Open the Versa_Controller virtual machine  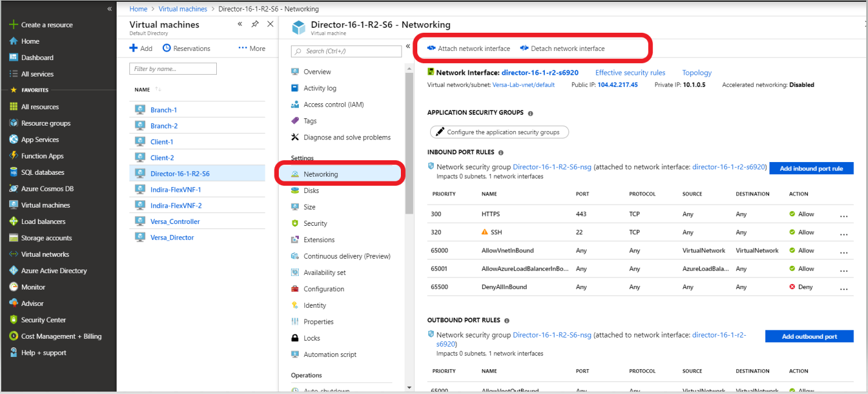pyautogui.click(x=175, y=222)
